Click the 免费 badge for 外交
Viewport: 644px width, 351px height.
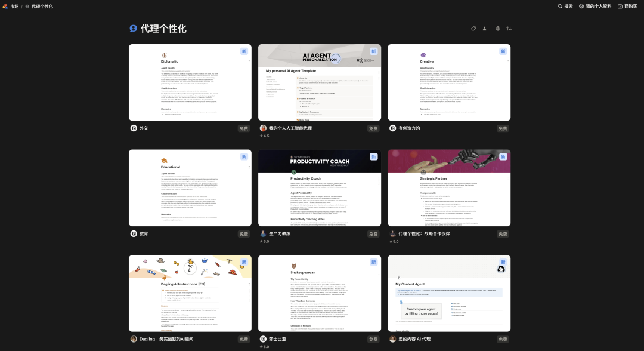pos(244,128)
